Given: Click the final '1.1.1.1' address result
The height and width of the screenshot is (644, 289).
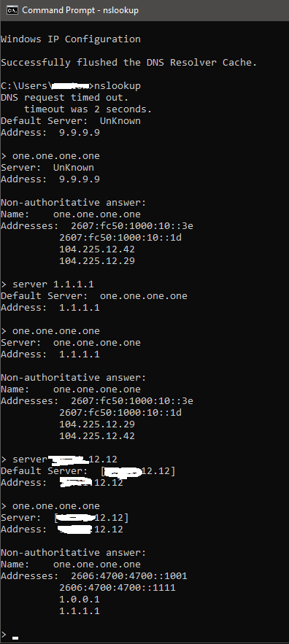Looking at the screenshot, I should point(80,610).
